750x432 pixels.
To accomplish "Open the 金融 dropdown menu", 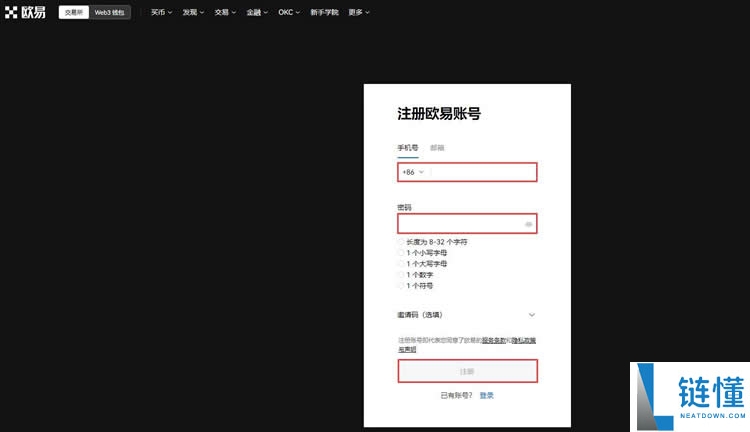I will coord(257,12).
